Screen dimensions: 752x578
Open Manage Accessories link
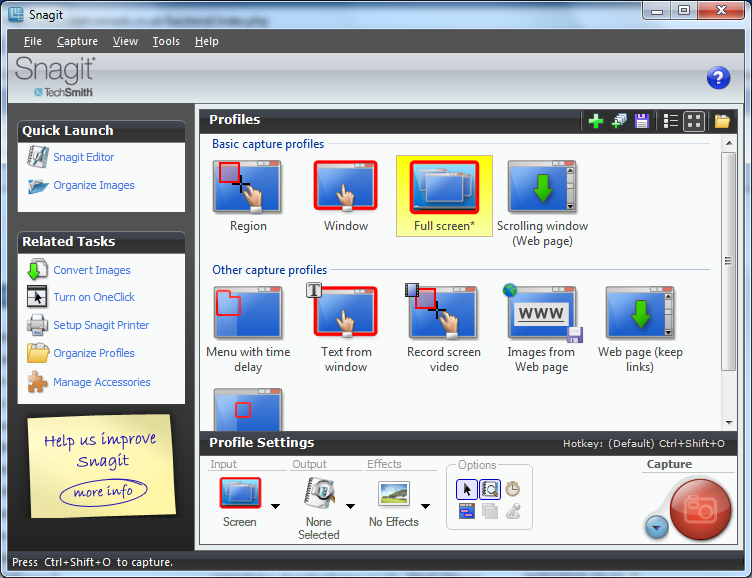[x=102, y=382]
